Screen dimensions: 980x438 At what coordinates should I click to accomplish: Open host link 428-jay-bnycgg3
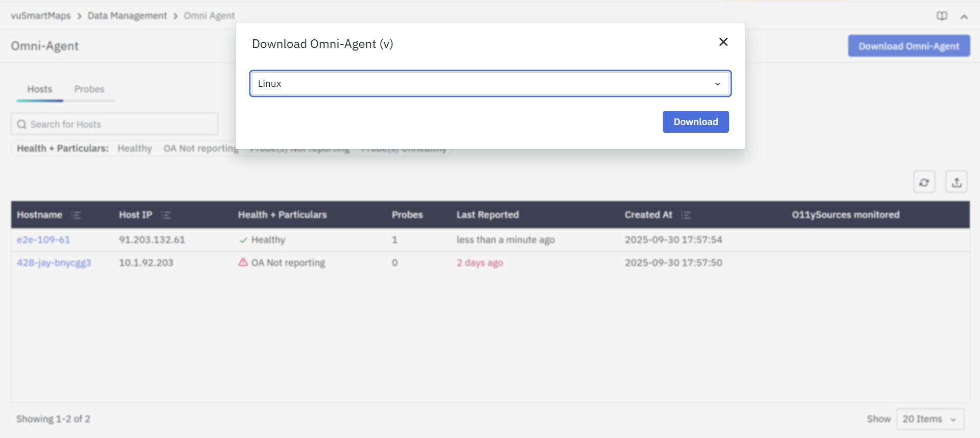pos(54,263)
